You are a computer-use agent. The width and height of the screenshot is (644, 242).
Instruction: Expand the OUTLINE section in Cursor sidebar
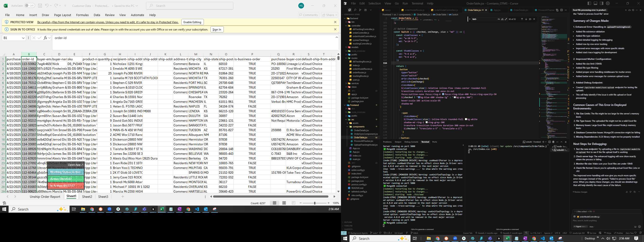click(348, 222)
